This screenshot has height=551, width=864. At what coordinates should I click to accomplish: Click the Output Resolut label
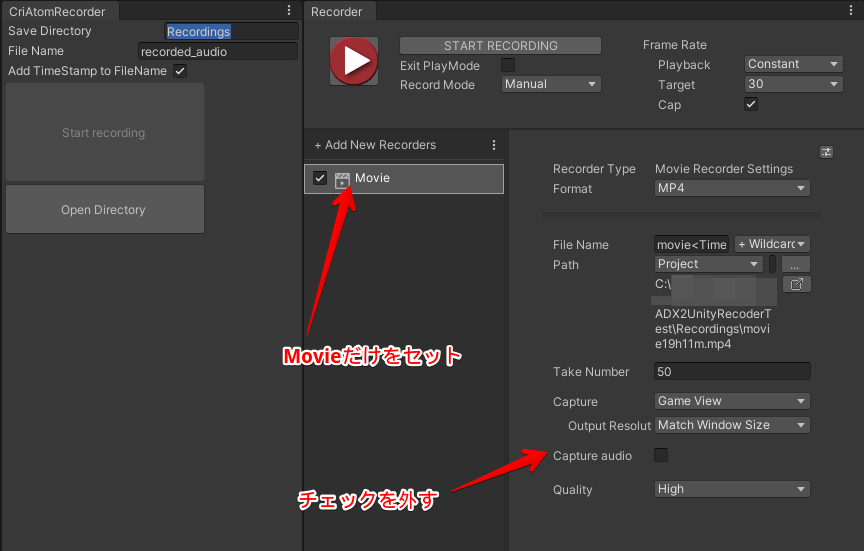tap(609, 425)
